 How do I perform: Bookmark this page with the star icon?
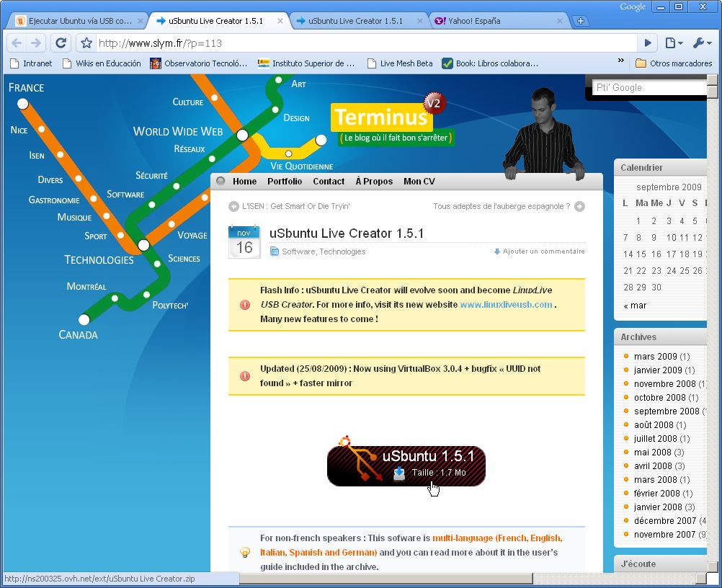[x=86, y=43]
